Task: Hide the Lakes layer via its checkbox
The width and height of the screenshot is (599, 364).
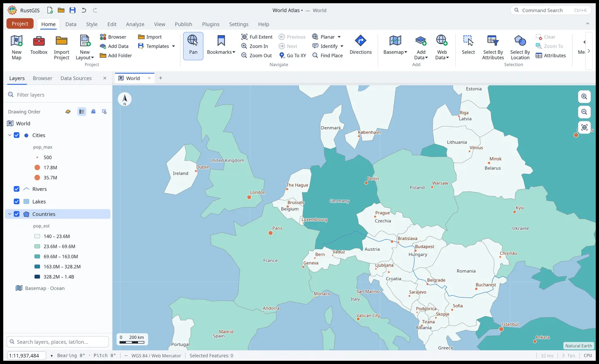Action: [x=17, y=201]
